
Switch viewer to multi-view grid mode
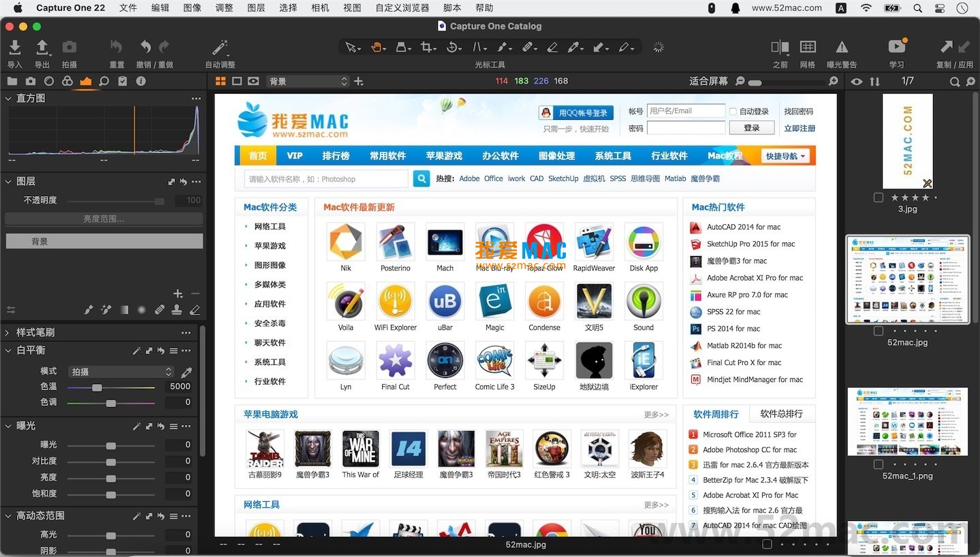click(x=221, y=81)
